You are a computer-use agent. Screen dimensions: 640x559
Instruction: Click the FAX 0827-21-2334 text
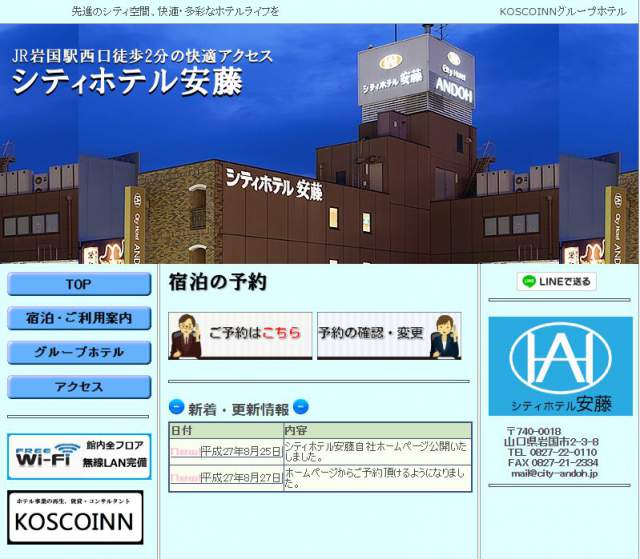pos(553,463)
